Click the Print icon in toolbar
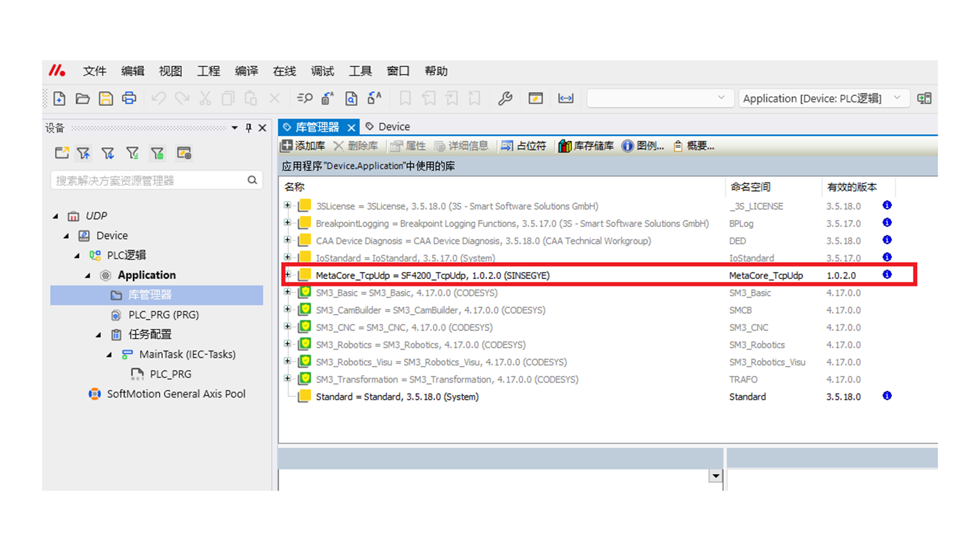 129,98
